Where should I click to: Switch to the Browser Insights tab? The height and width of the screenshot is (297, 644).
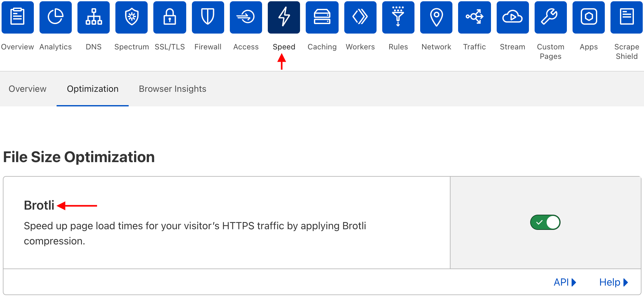coord(173,89)
